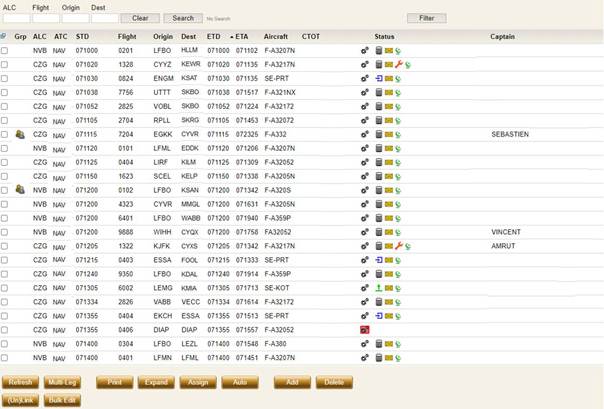Click the red wrench icon on flight 1322
Viewport: 604px width, 409px height.
(399, 246)
